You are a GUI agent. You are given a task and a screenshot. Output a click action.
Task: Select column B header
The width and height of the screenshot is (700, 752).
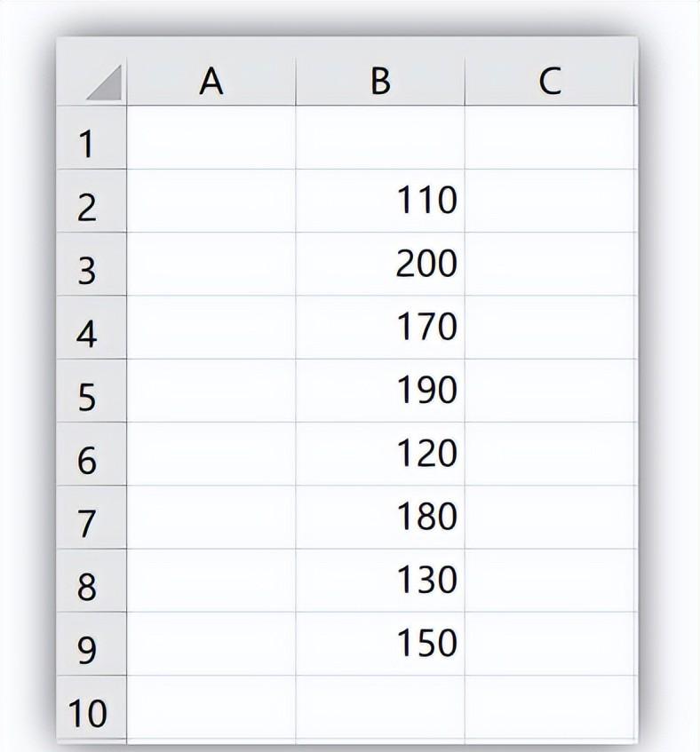click(380, 80)
